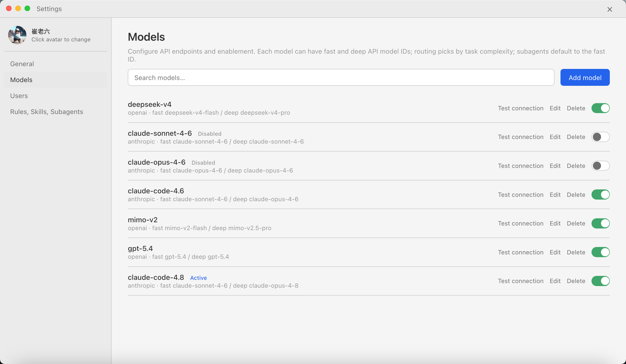Screen dimensions: 626x364
Task: Click the user avatar picture
Action: pyautogui.click(x=17, y=35)
